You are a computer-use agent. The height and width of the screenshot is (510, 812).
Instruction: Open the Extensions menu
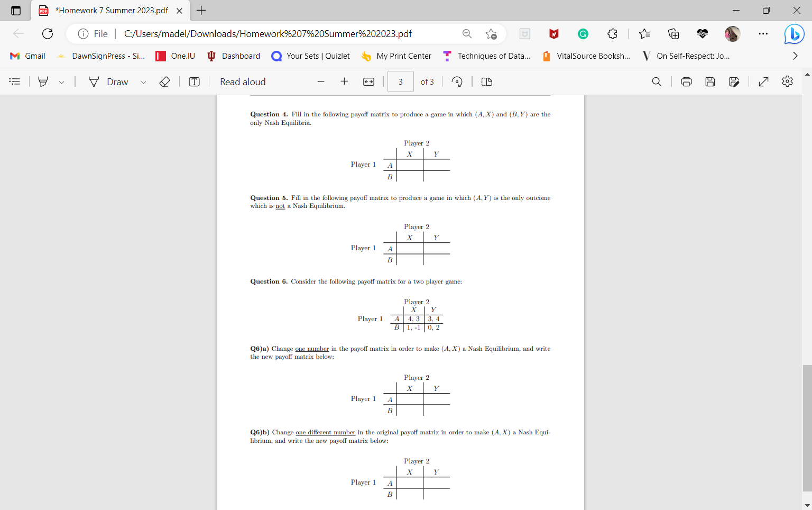pyautogui.click(x=612, y=34)
